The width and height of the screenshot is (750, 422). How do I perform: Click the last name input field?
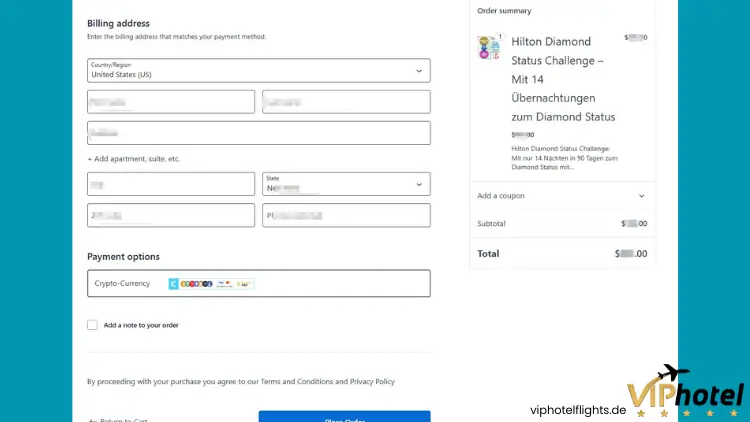click(345, 102)
